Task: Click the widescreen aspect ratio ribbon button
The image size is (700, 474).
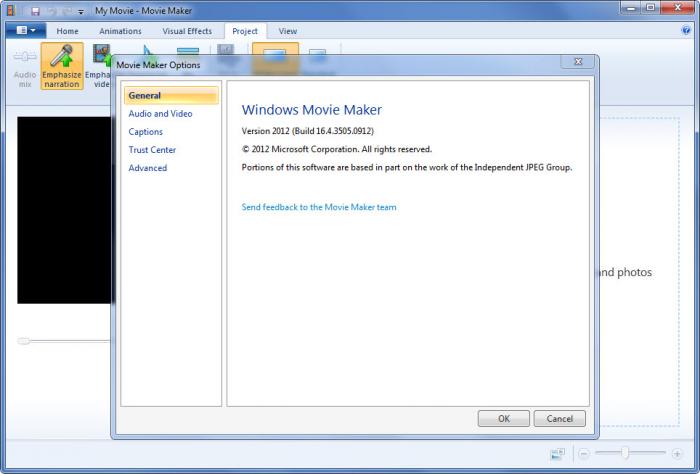Action: 275,56
